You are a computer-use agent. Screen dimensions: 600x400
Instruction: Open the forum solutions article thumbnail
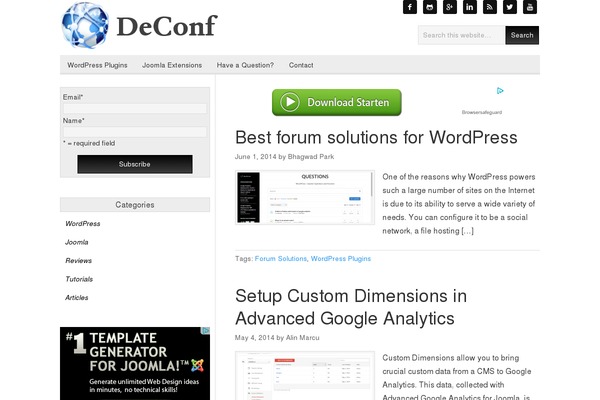pyautogui.click(x=305, y=198)
